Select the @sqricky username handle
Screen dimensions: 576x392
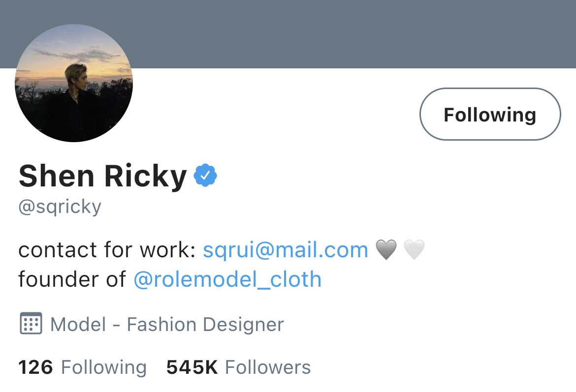click(x=60, y=208)
